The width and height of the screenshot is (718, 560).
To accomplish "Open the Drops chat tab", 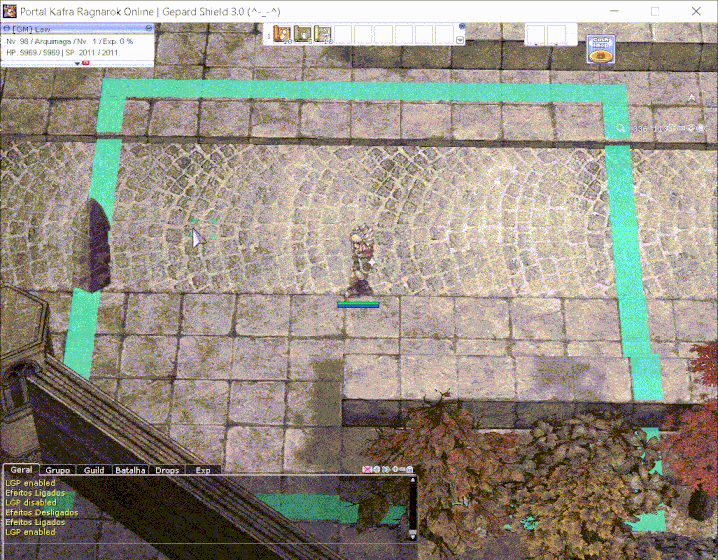I will (167, 469).
